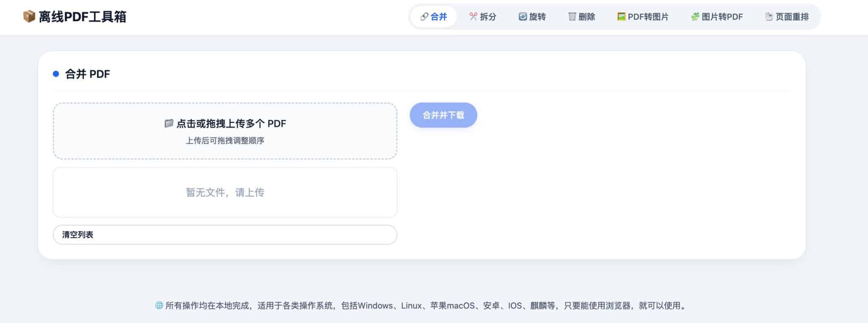Click the 清空列表 button
The image size is (868, 323).
(x=225, y=235)
